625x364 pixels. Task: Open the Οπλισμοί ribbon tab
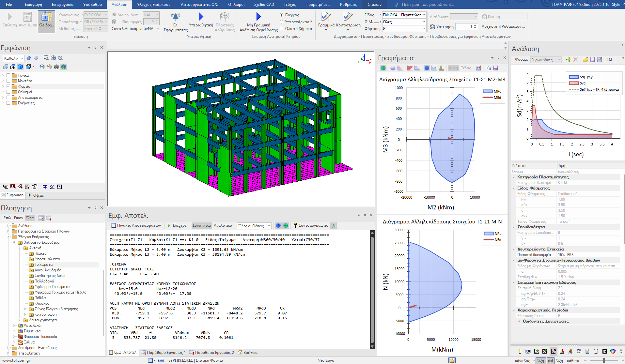pos(236,5)
